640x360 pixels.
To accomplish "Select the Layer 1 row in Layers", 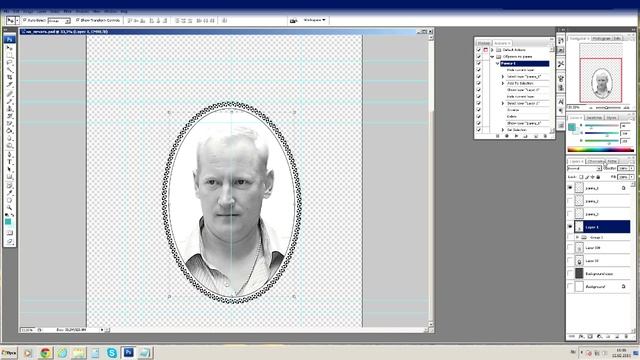I will pyautogui.click(x=602, y=227).
